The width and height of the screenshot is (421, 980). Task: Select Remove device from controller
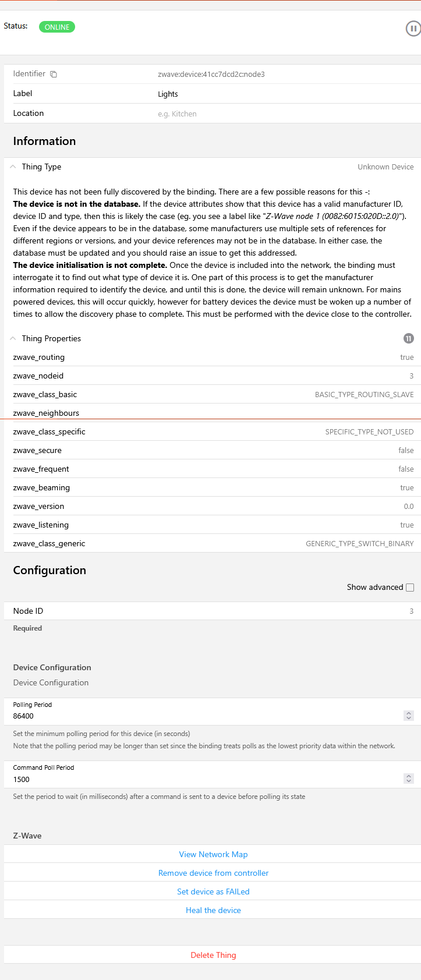(213, 873)
